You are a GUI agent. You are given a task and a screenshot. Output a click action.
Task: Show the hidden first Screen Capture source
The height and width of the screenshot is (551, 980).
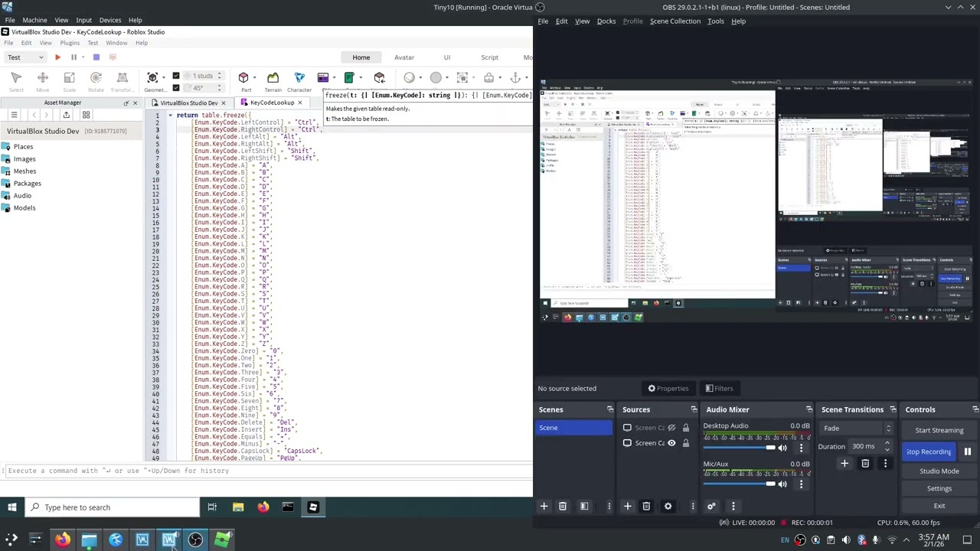coord(671,428)
